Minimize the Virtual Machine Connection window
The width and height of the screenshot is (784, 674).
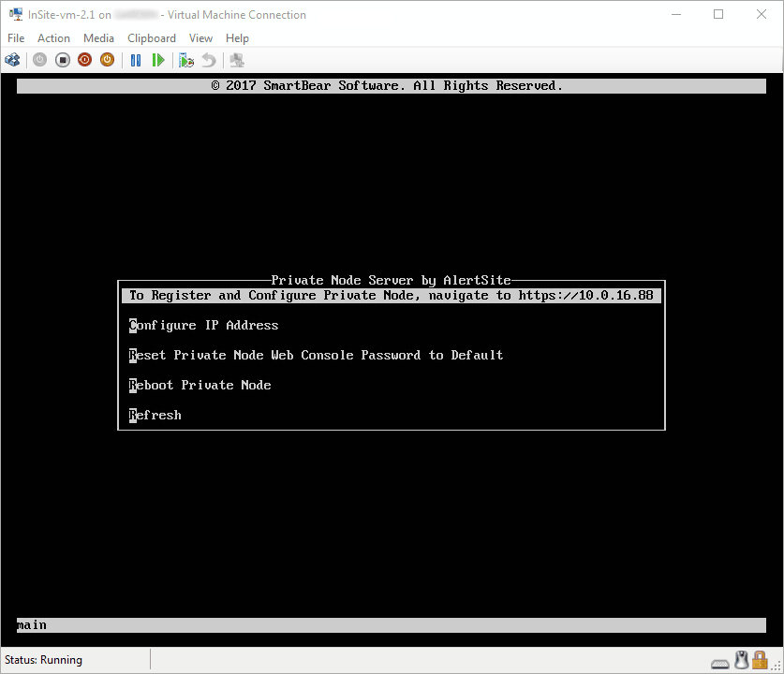pos(676,14)
